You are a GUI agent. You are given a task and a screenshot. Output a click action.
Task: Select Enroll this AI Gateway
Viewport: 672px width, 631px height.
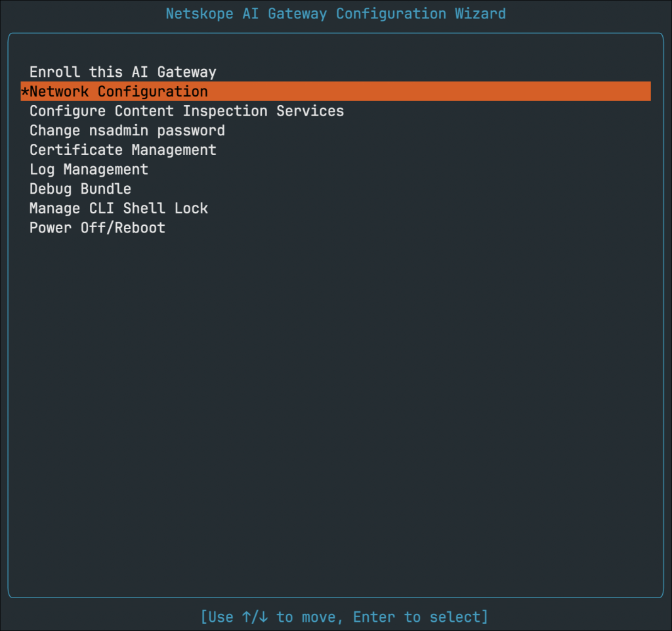pos(123,72)
